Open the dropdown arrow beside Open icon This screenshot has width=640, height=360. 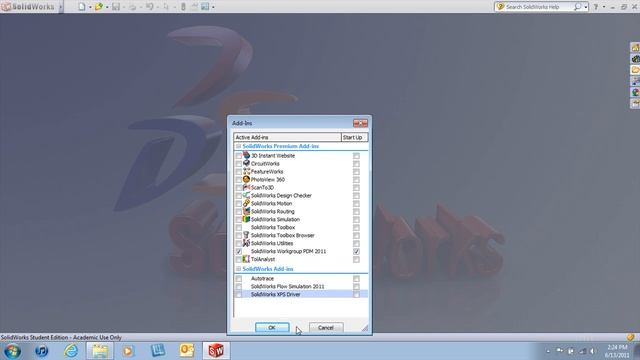tap(107, 7)
